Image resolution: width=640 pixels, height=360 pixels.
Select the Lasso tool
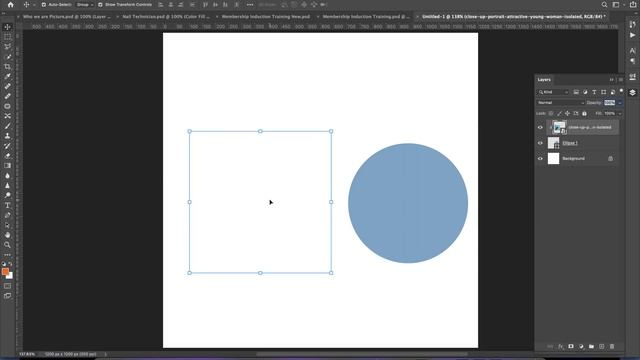click(7, 47)
